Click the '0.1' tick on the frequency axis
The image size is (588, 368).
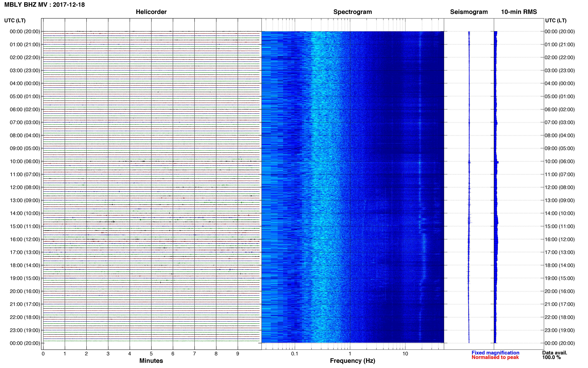tap(295, 354)
